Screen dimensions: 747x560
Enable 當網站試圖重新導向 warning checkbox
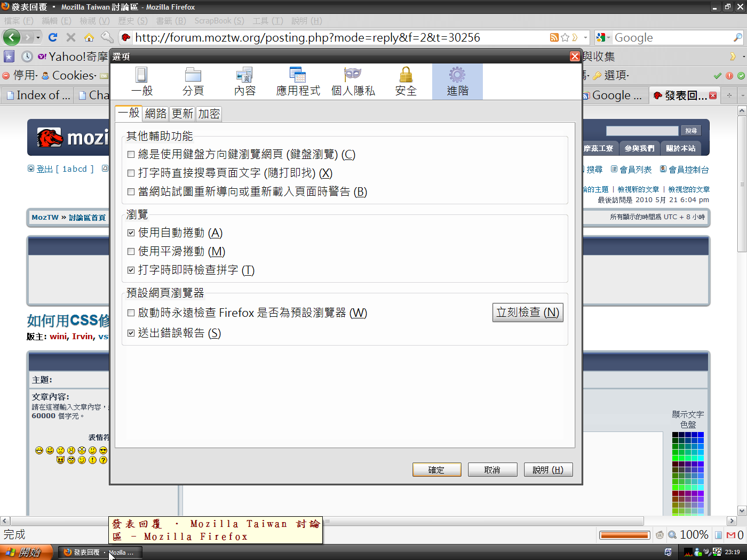131,192
